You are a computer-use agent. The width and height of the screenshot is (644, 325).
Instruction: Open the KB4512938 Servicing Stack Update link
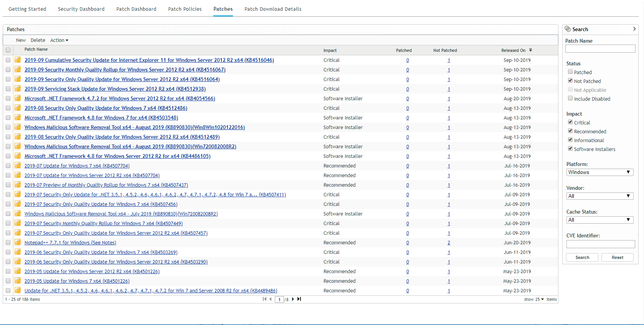coord(115,89)
